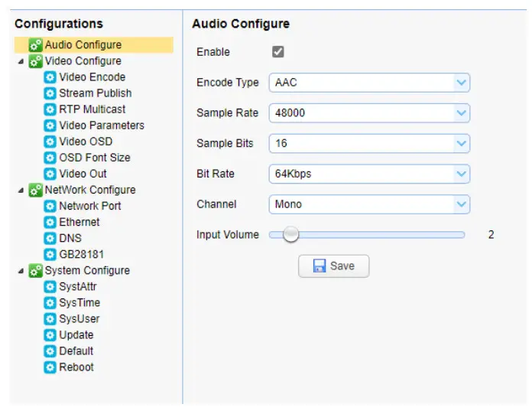The image size is (532, 414).
Task: Click the Input Volume slider handle
Action: 290,235
